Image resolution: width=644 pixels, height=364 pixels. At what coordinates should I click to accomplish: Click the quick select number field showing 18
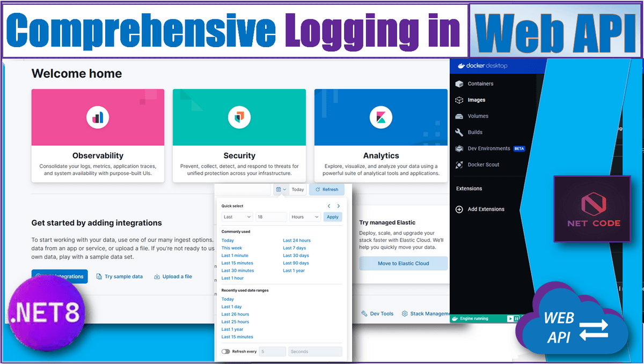click(x=270, y=217)
